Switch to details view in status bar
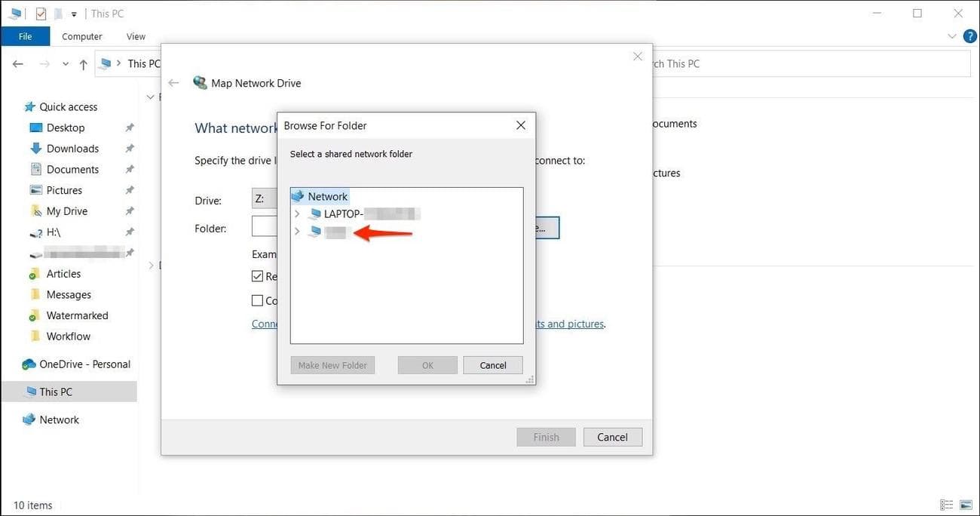The height and width of the screenshot is (516, 980). coord(947,504)
